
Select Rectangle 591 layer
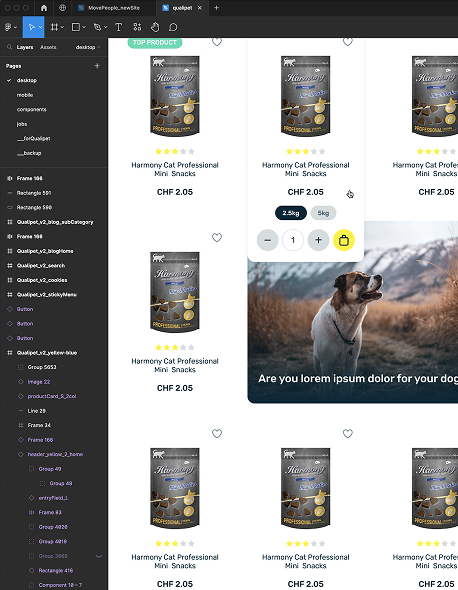point(54,193)
